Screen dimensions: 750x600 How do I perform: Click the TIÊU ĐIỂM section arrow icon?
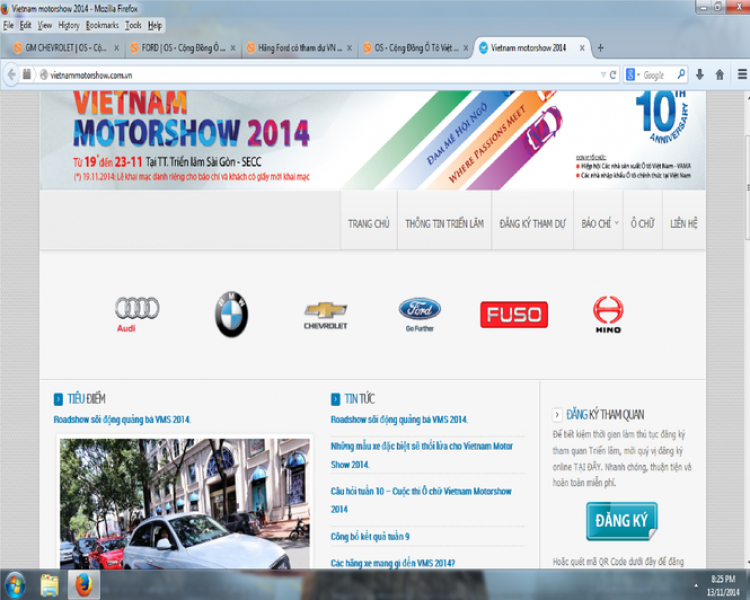pyautogui.click(x=58, y=399)
